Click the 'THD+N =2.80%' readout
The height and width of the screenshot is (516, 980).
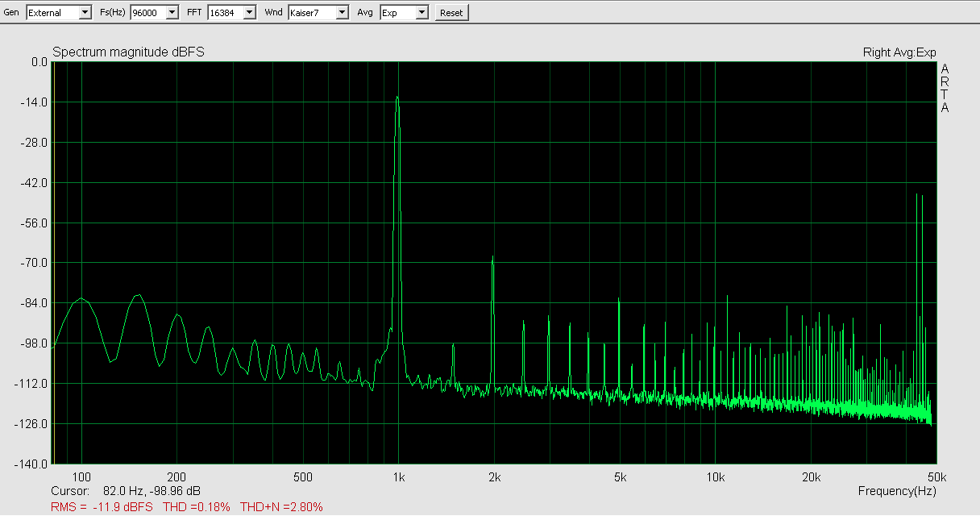pos(281,507)
